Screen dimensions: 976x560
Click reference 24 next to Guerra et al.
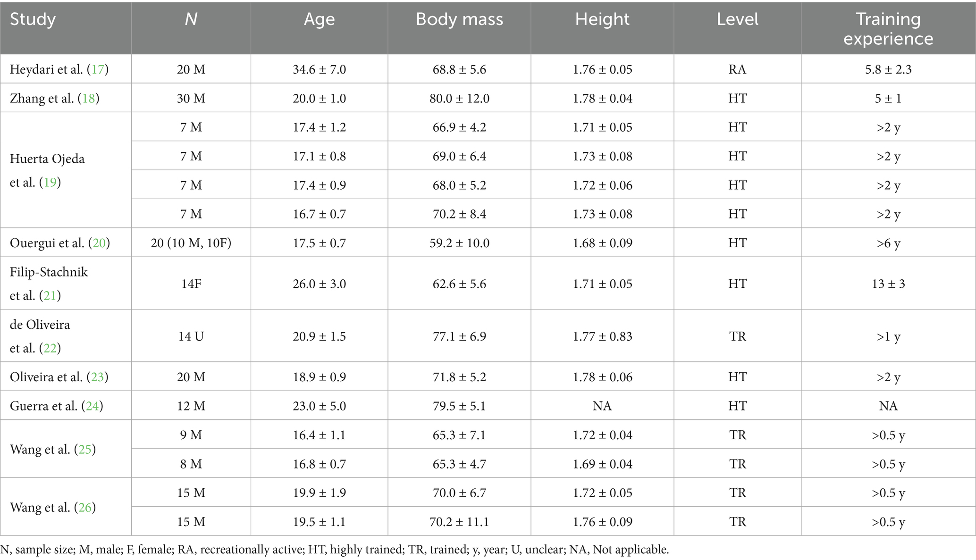pyautogui.click(x=92, y=406)
